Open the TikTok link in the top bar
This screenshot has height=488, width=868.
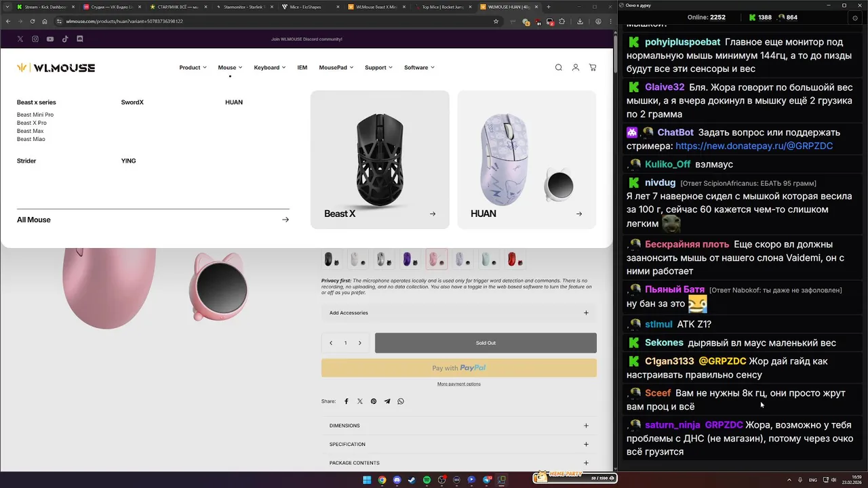pyautogui.click(x=65, y=39)
